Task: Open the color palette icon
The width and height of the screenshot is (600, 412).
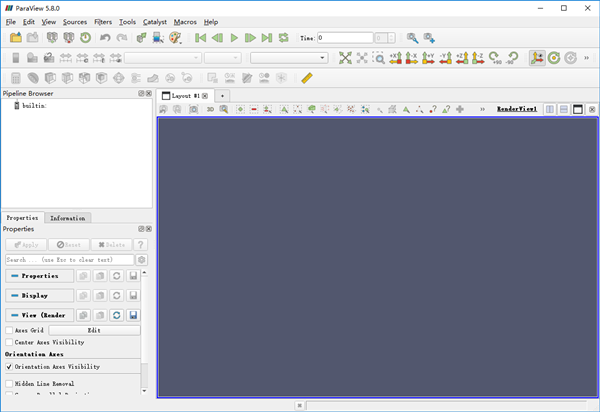Action: 175,38
